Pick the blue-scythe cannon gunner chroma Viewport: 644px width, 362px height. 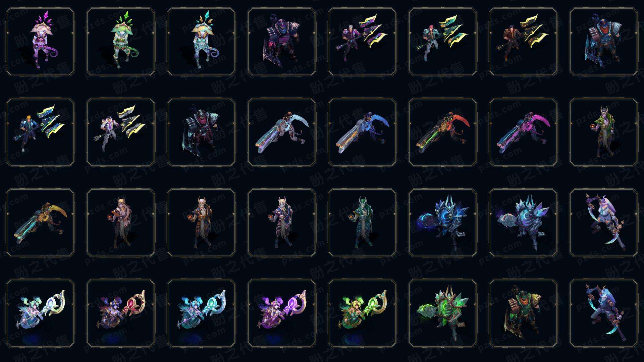click(362, 132)
